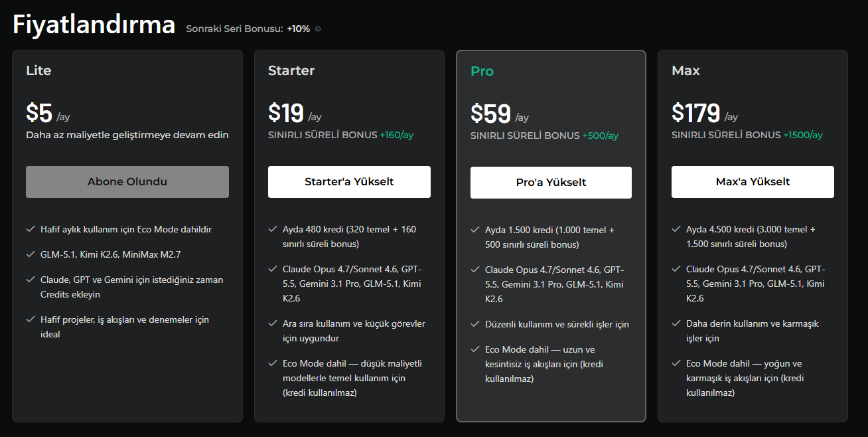Click checkmark next to "Hafif aylık kullanım" feature
This screenshot has width=868, height=437.
tap(31, 229)
